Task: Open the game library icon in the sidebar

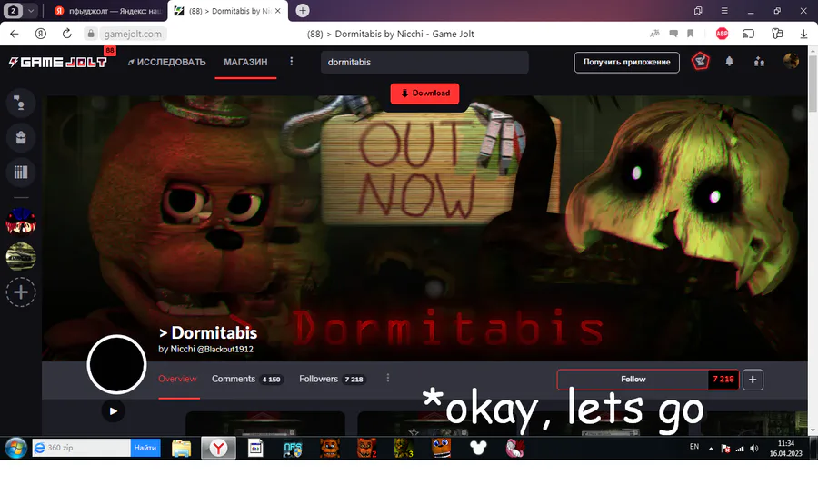Action: point(21,172)
